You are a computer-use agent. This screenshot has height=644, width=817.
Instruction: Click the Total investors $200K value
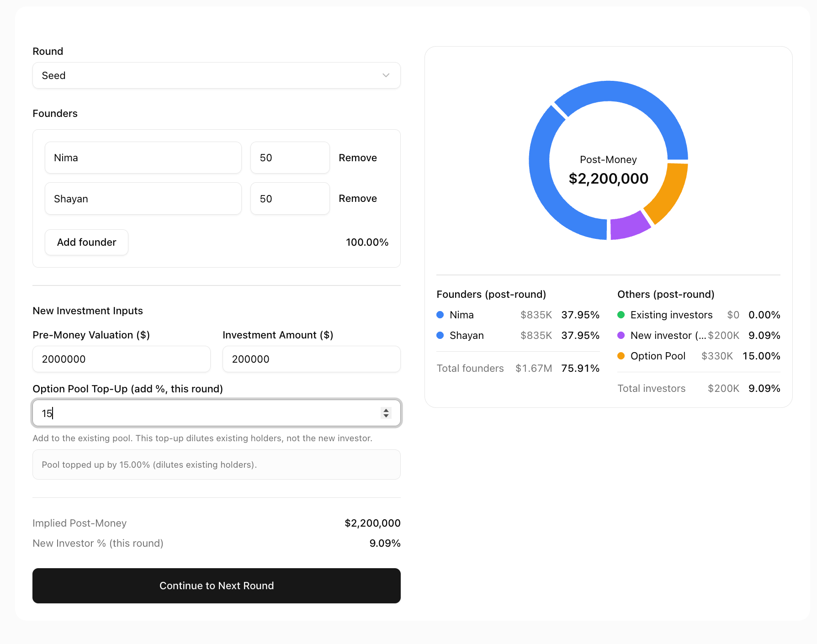(723, 388)
